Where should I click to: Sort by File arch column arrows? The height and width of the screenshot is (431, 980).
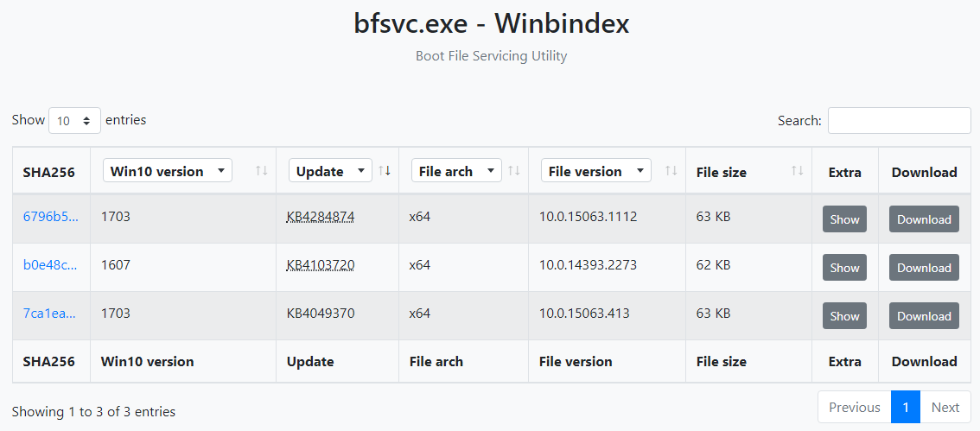pyautogui.click(x=513, y=170)
